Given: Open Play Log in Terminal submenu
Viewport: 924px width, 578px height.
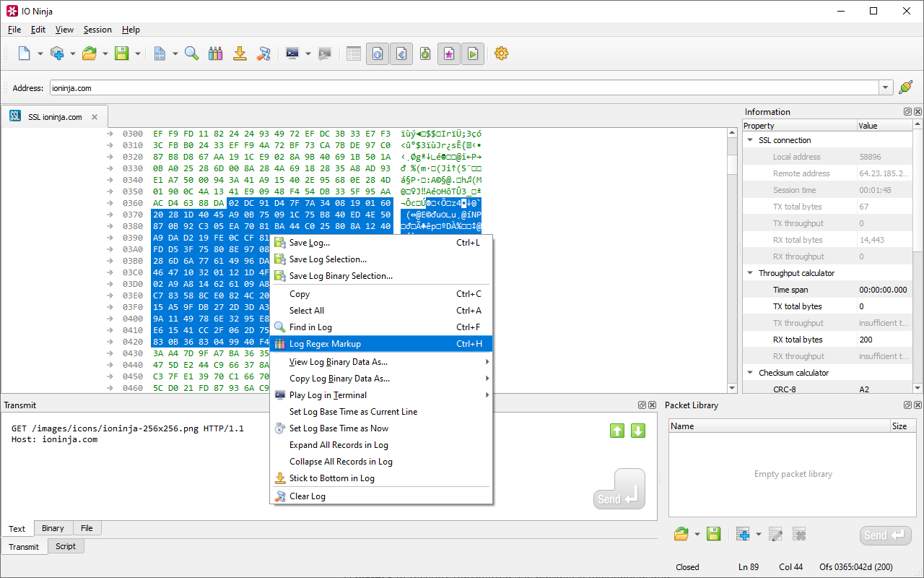Looking at the screenshot, I should point(381,395).
